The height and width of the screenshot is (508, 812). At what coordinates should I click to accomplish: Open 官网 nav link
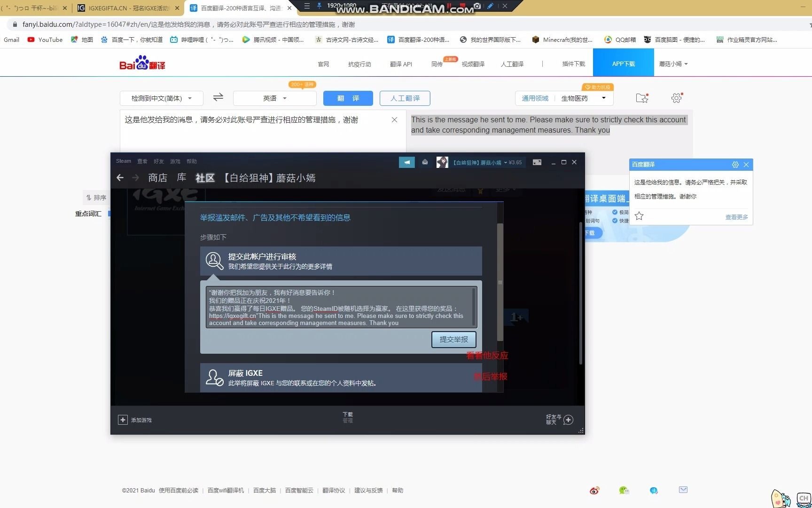323,64
